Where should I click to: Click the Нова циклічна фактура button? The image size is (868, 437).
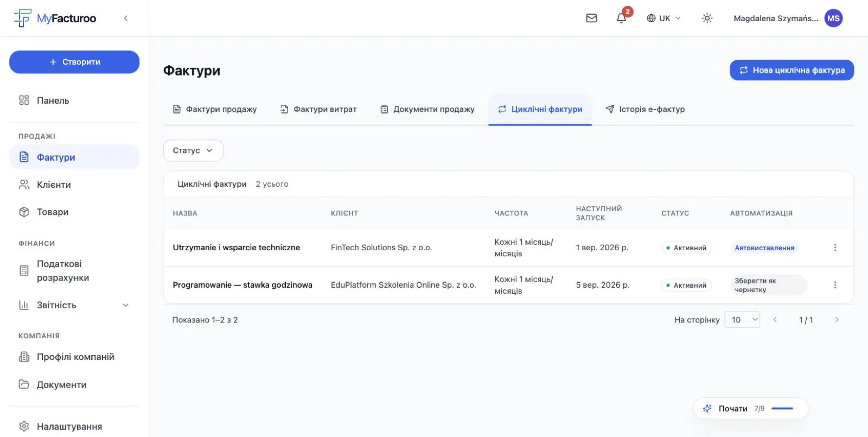(x=792, y=70)
